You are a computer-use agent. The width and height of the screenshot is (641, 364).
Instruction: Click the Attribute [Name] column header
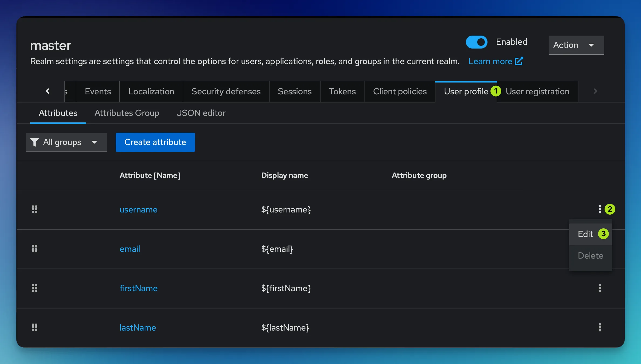point(150,175)
